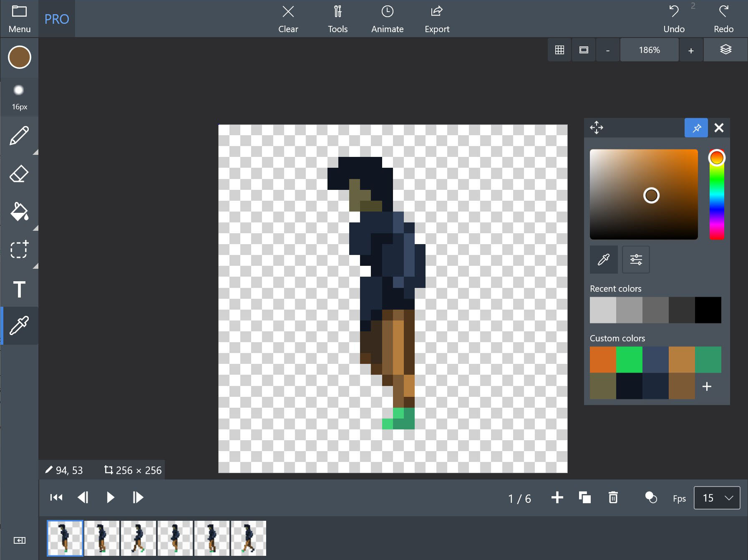Select the third frame thumbnail
Image resolution: width=748 pixels, height=560 pixels.
click(139, 538)
